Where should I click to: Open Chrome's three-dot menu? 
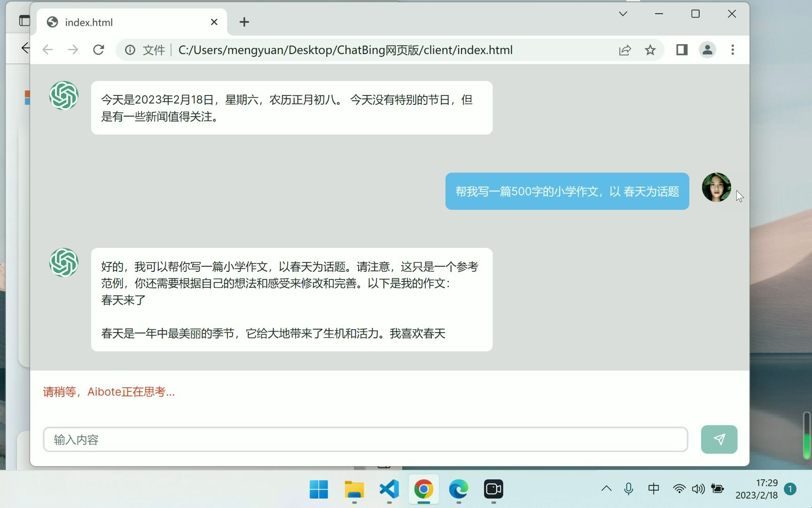pos(732,50)
